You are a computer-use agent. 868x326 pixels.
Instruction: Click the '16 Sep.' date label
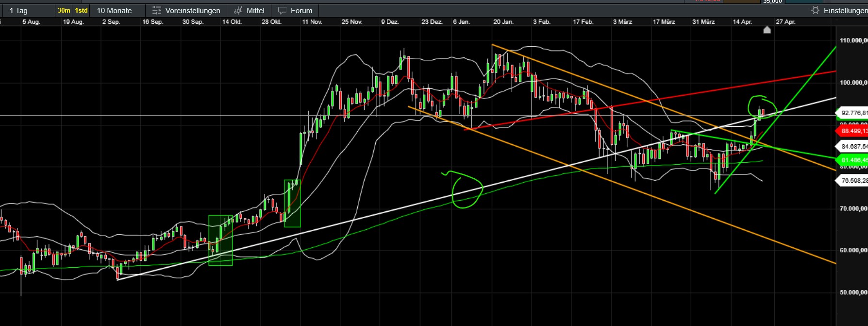coord(153,22)
